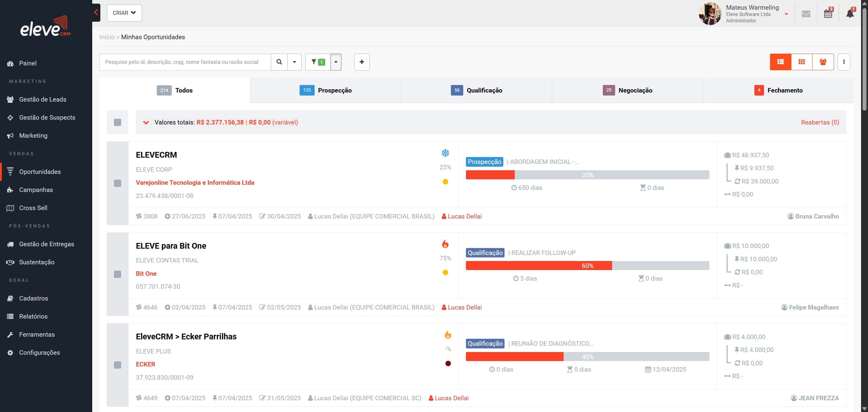Expand the search options caret

(x=294, y=62)
